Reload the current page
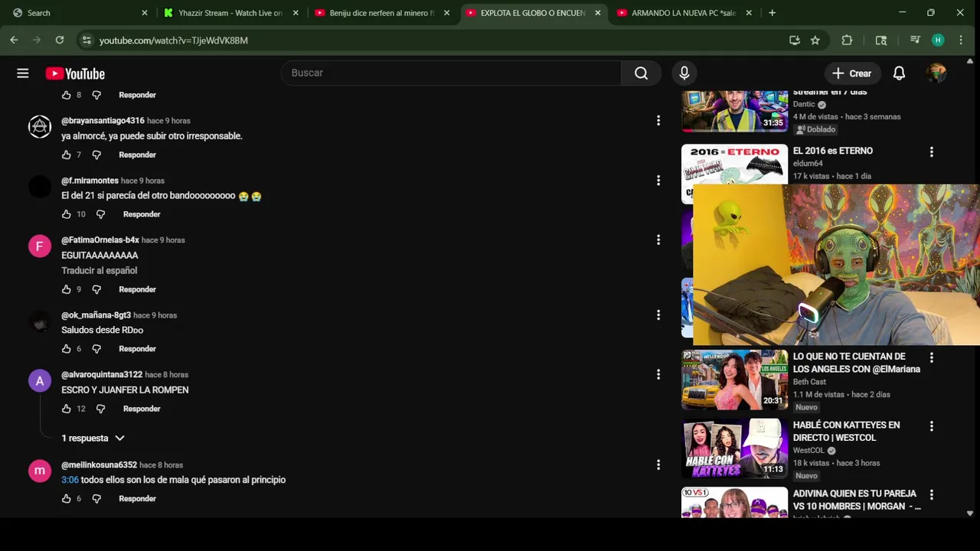The image size is (980, 551). pyautogui.click(x=60, y=40)
